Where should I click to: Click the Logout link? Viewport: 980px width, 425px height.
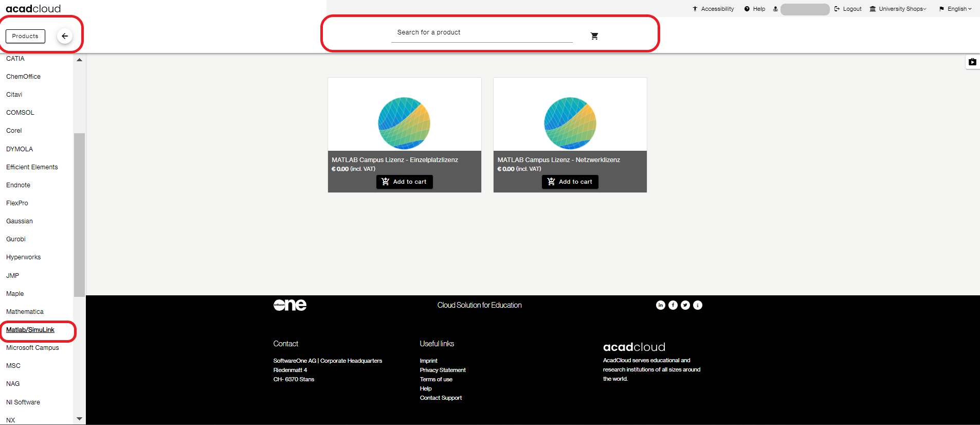coord(848,9)
